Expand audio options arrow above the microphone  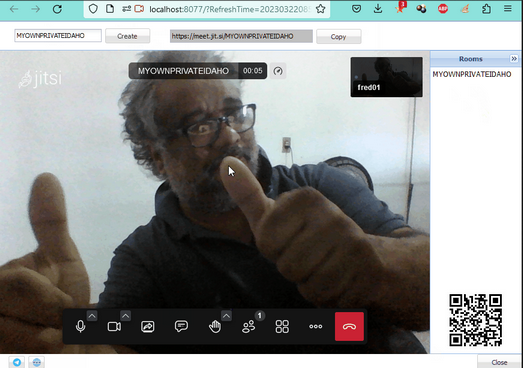(92, 316)
